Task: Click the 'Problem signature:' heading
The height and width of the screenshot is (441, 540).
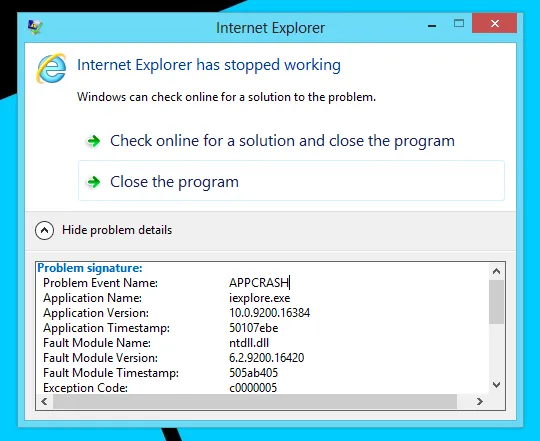Action: (90, 268)
